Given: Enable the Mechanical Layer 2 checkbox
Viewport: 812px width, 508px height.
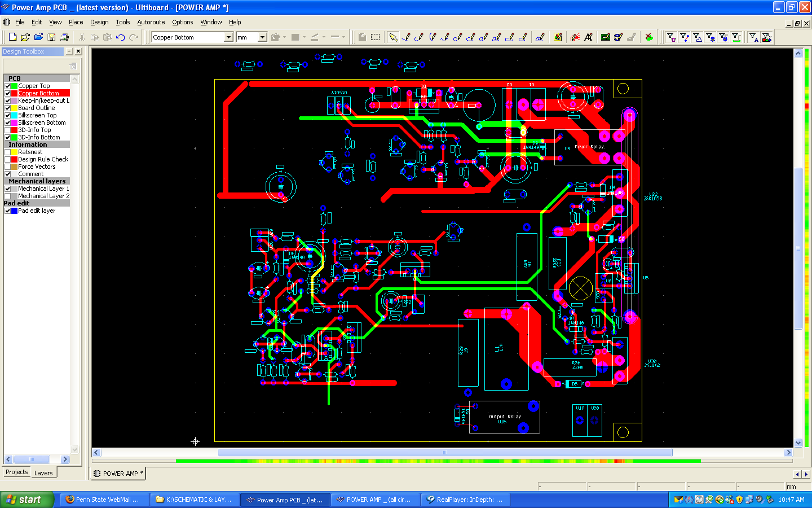Looking at the screenshot, I should tap(8, 196).
